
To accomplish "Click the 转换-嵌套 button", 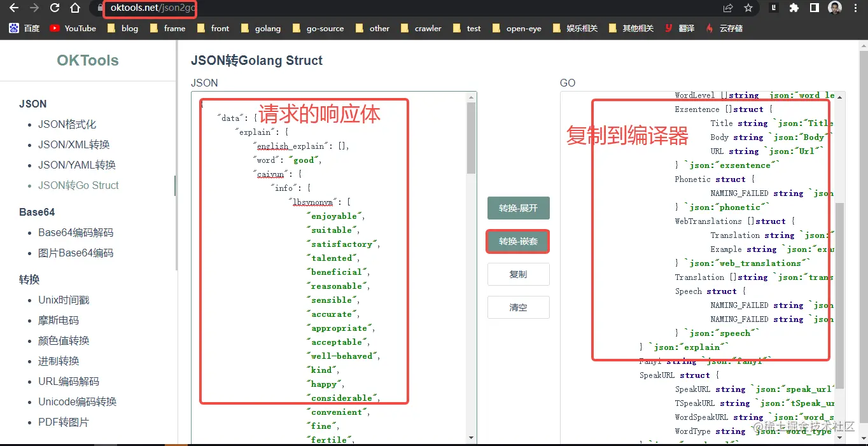I will [518, 241].
